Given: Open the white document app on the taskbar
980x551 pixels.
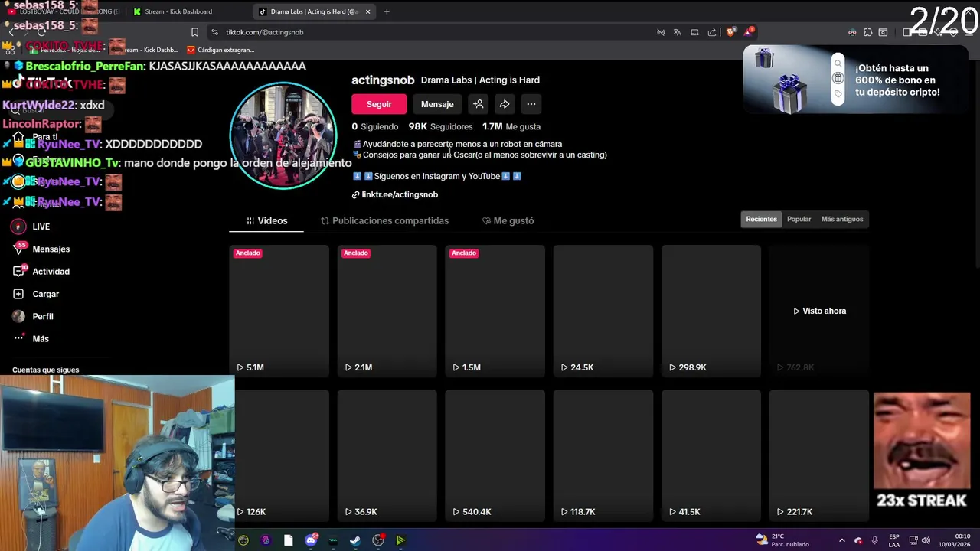Looking at the screenshot, I should (288, 540).
